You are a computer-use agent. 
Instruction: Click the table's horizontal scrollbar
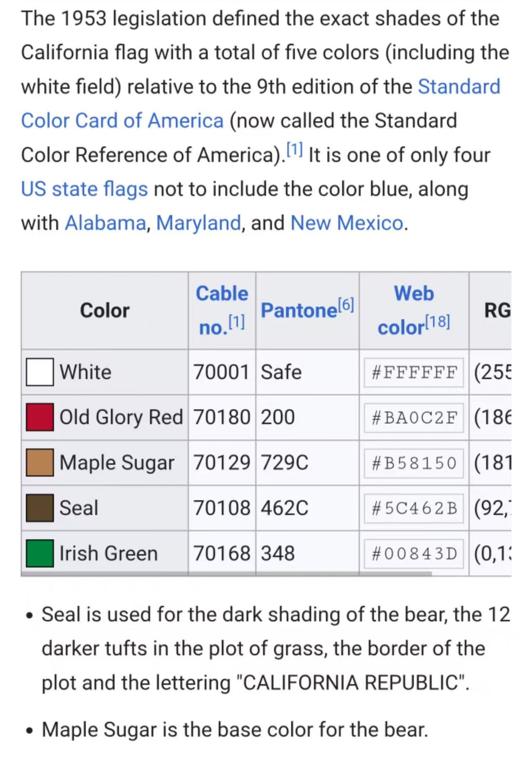[x=227, y=574]
